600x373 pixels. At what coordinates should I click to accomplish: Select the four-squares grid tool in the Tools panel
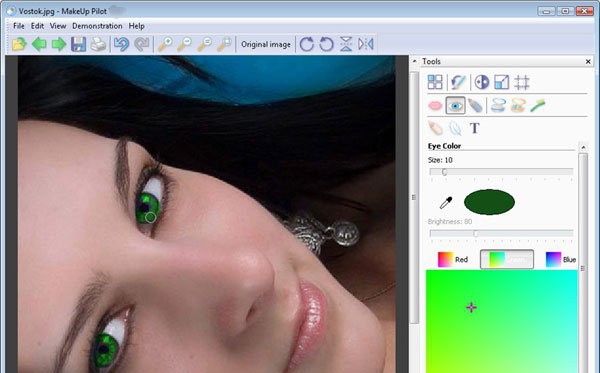435,82
